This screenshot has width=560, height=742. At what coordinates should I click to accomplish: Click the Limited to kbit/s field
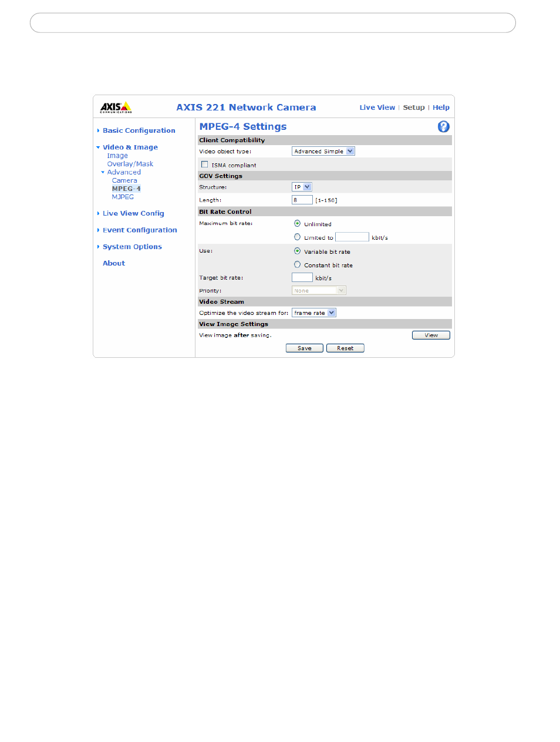click(352, 237)
